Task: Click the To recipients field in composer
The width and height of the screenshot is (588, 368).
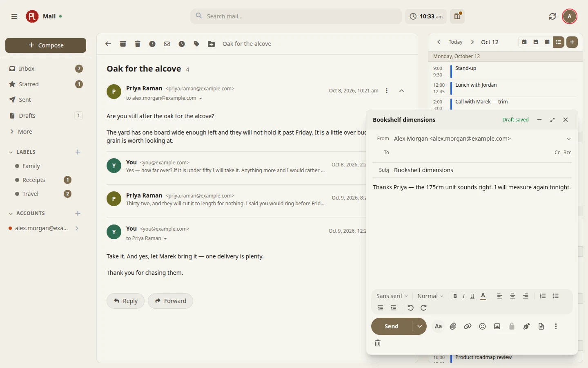Action: point(472,153)
